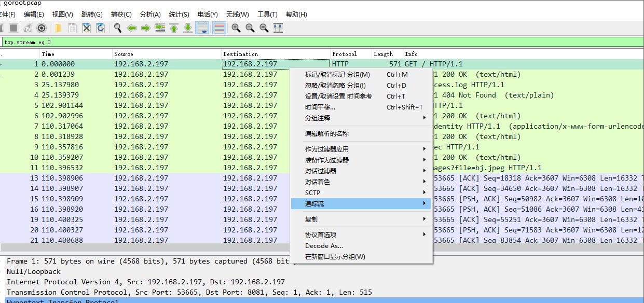Open a capture file via folder icon
The image size is (644, 303).
point(59,28)
